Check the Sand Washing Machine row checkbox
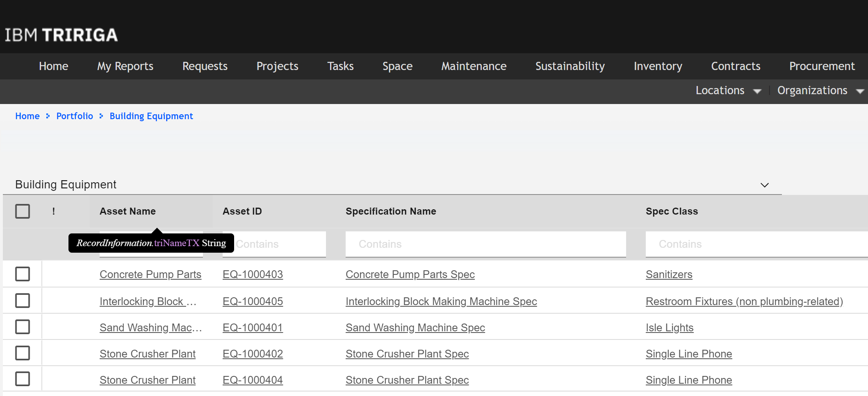Viewport: 868px width, 396px height. tap(23, 327)
